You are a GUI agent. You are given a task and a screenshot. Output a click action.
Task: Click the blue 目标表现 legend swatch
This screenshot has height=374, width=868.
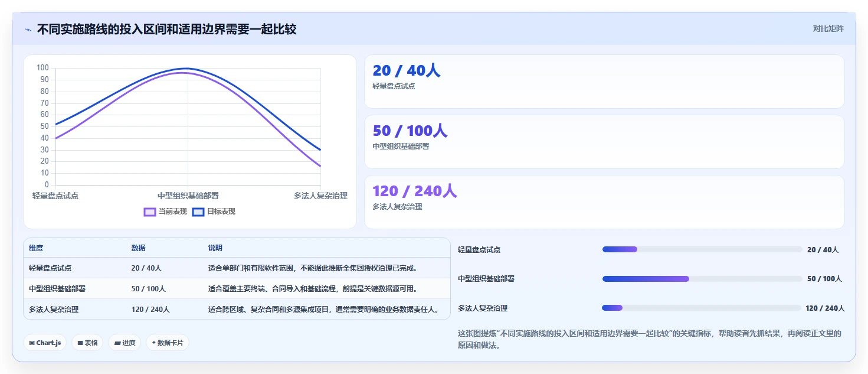tap(198, 212)
